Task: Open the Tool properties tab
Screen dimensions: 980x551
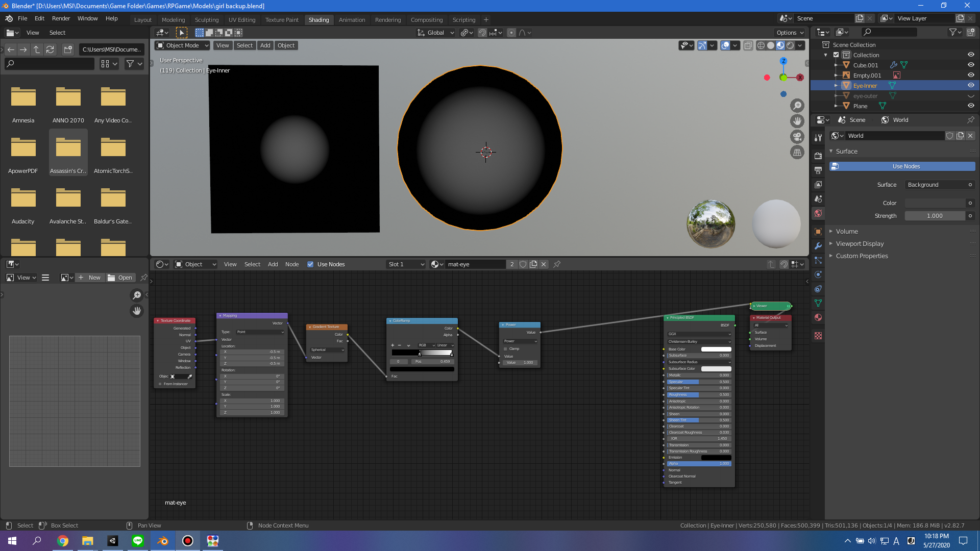Action: [818, 138]
